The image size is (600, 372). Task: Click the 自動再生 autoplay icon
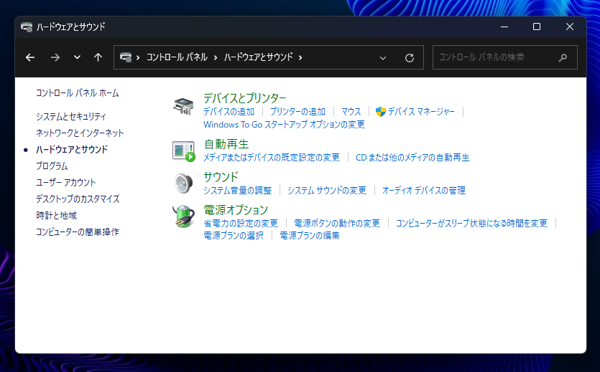point(183,151)
